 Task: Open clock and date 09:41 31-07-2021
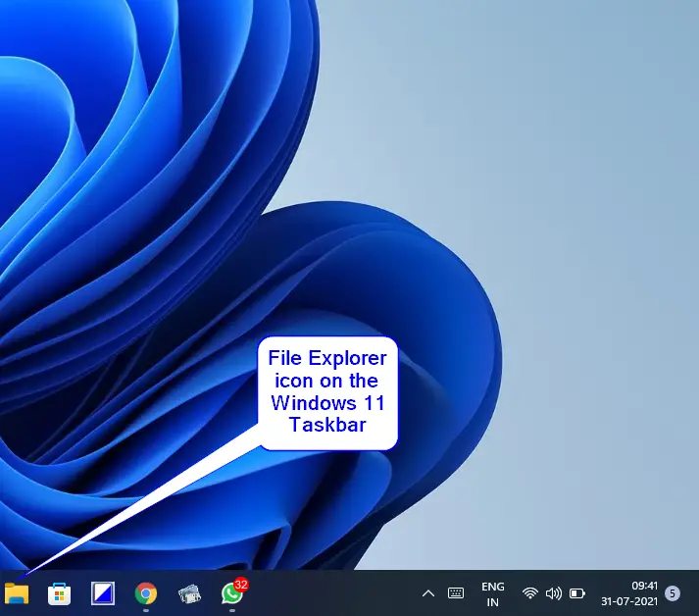click(x=629, y=593)
